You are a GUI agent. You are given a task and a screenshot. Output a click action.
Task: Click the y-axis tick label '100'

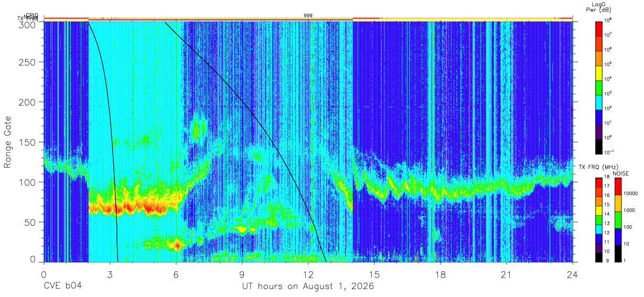click(28, 182)
